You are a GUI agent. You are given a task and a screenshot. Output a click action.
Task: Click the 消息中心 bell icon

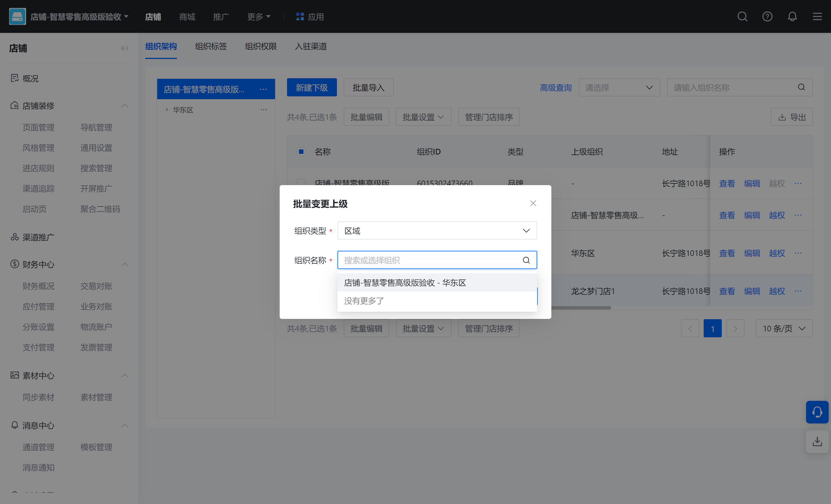14,425
